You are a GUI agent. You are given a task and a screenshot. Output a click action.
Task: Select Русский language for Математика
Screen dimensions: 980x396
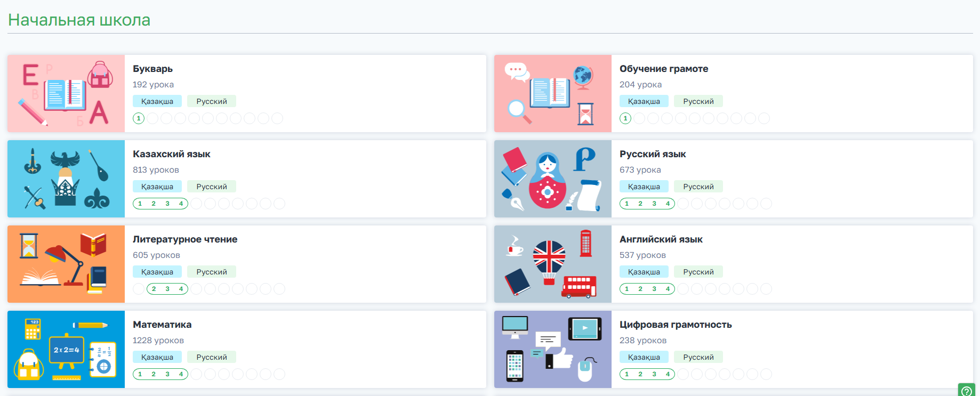212,357
